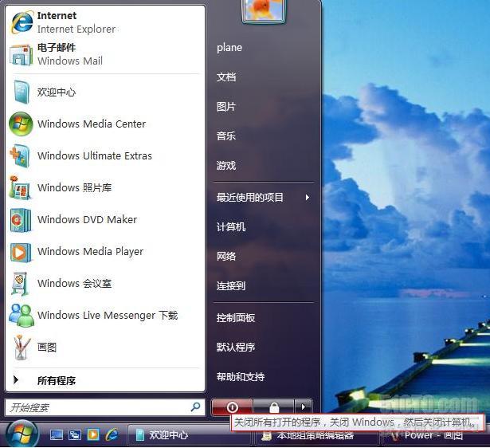Click Switch Between Windows quick launch icon
Screen dimensions: 490x448
pos(75,434)
